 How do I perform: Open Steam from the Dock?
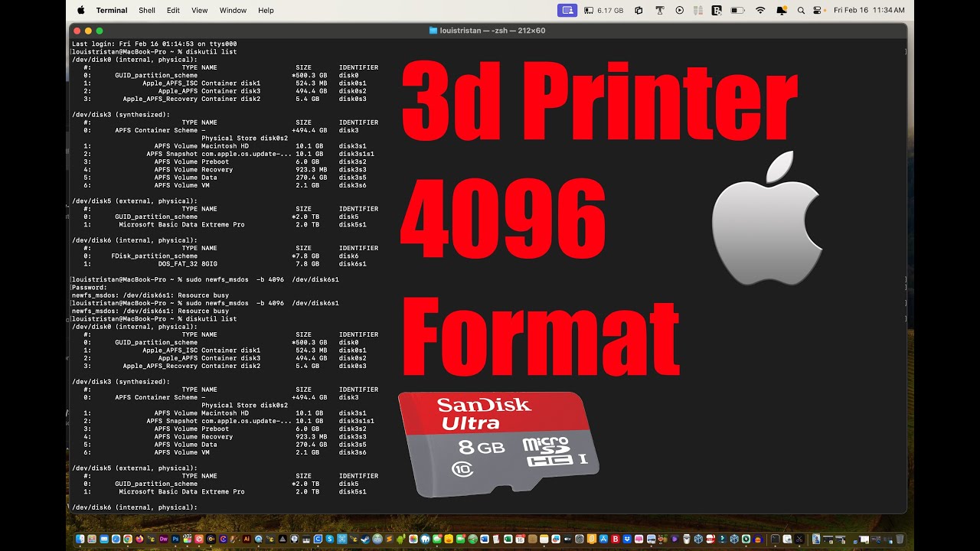[x=365, y=539]
